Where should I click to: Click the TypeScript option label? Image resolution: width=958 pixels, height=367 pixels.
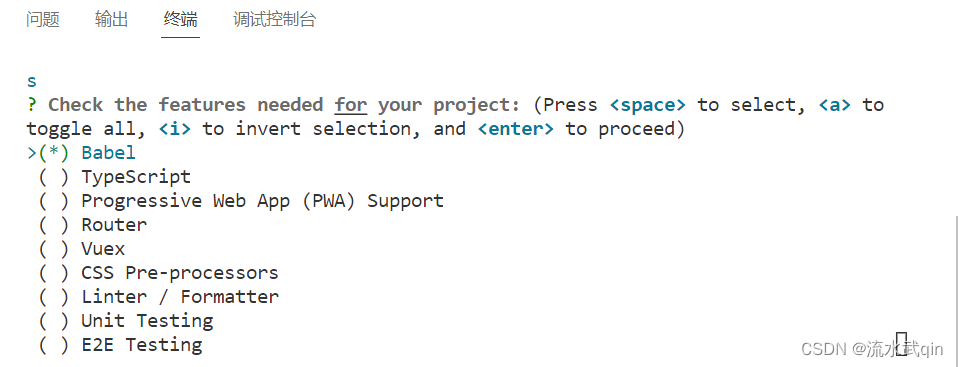tap(136, 177)
